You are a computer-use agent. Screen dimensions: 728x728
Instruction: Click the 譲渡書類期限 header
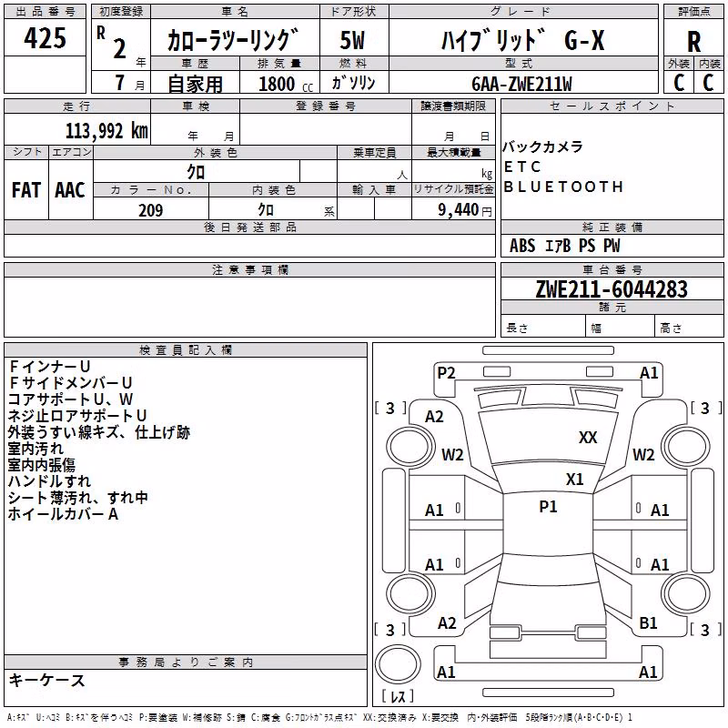453,106
